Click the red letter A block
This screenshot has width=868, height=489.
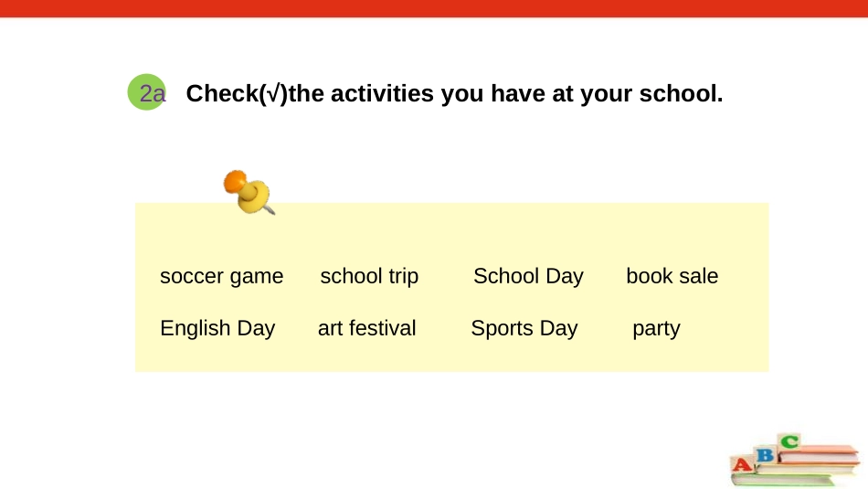pos(742,464)
